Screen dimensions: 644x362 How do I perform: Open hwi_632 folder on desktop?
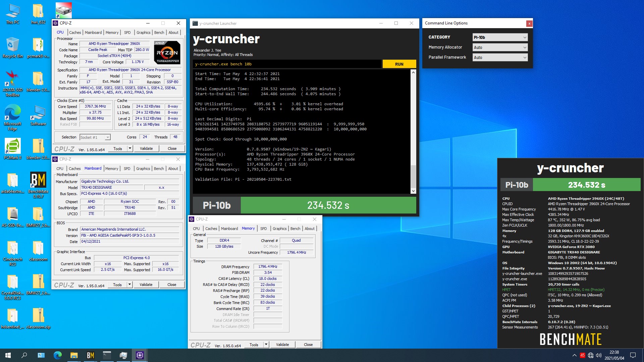38,14
